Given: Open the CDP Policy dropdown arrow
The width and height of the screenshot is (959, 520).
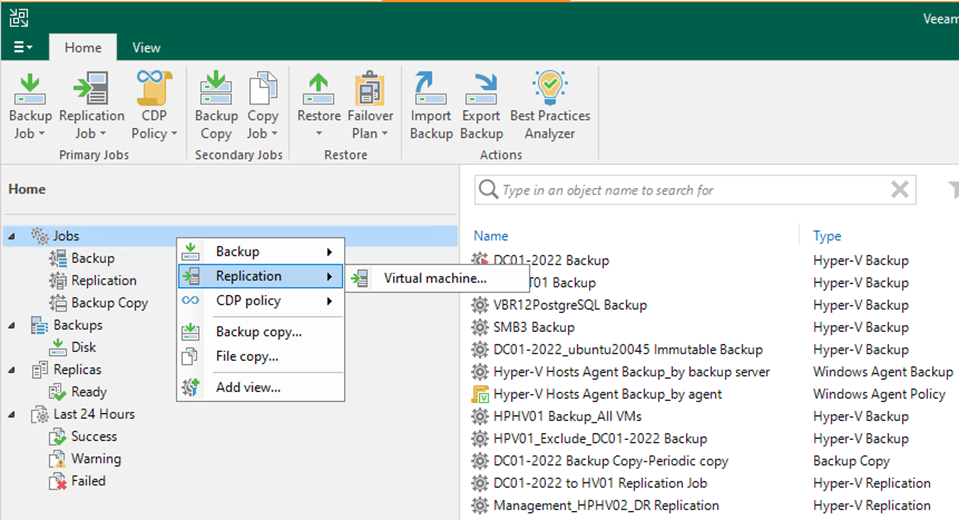Looking at the screenshot, I should tap(174, 134).
